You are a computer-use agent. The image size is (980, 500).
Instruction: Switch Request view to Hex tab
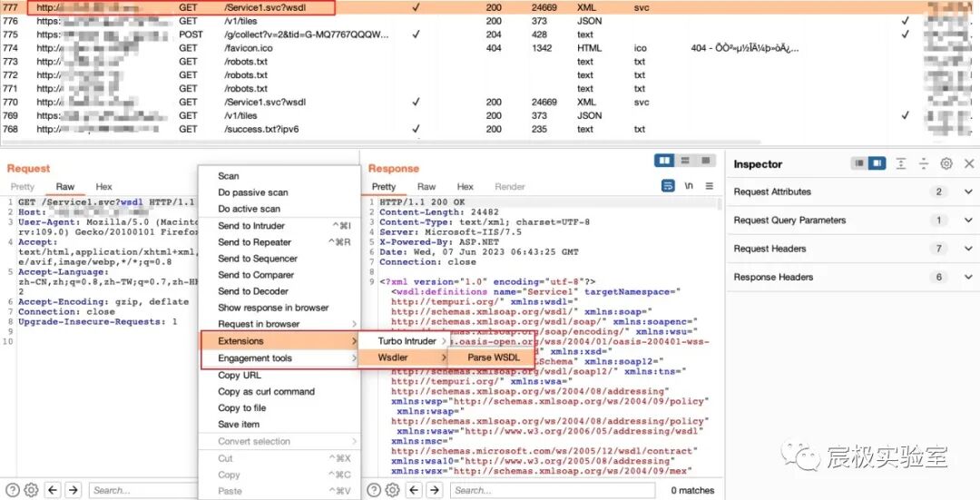coord(103,186)
